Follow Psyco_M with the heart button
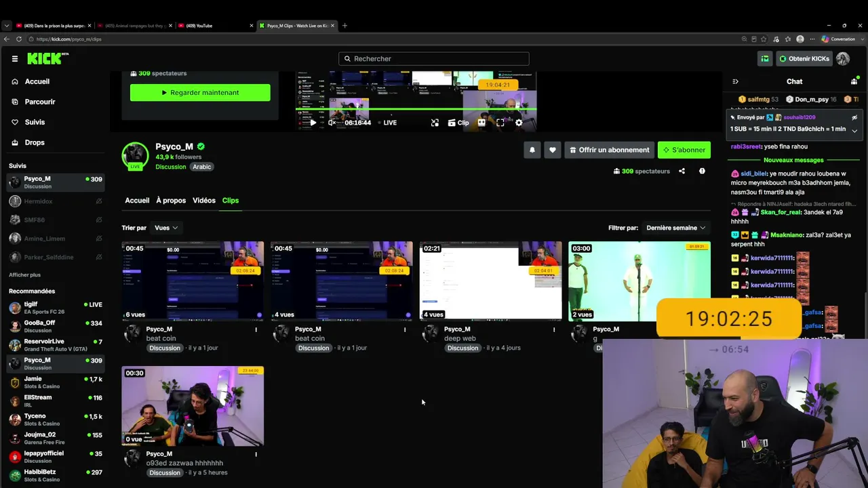 click(553, 150)
